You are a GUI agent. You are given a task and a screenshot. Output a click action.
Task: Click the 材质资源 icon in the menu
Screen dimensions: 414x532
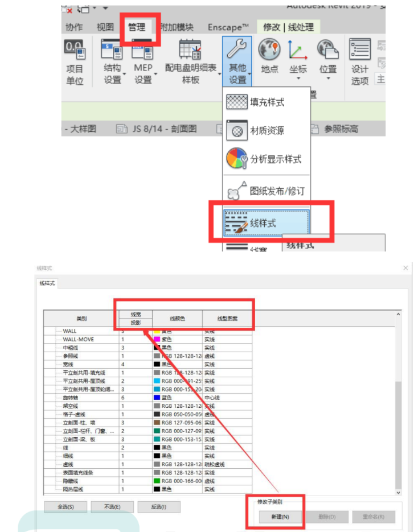tap(237, 130)
